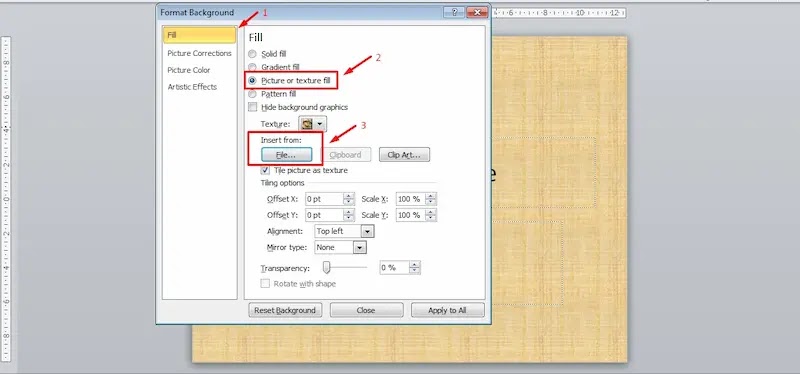Select the Gradient fill radio button
This screenshot has height=374, width=800.
252,67
